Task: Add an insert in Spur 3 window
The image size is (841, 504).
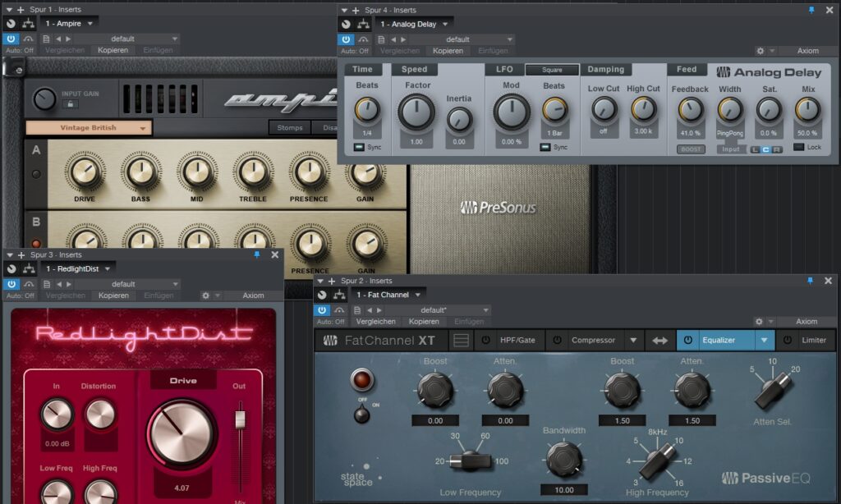Action: [21, 254]
